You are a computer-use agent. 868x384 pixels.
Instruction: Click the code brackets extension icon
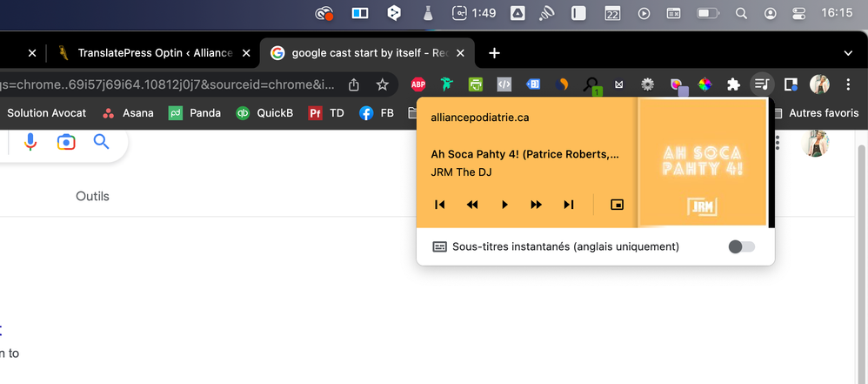(x=504, y=84)
